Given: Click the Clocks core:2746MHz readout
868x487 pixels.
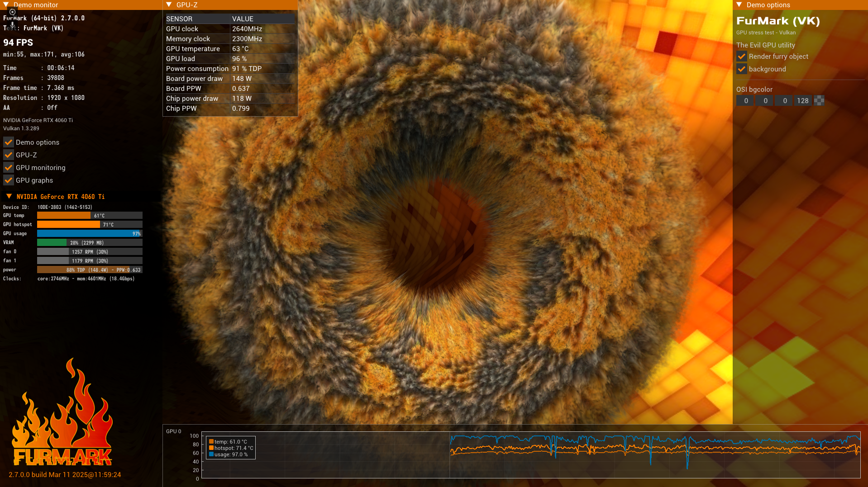Looking at the screenshot, I should 86,279.
